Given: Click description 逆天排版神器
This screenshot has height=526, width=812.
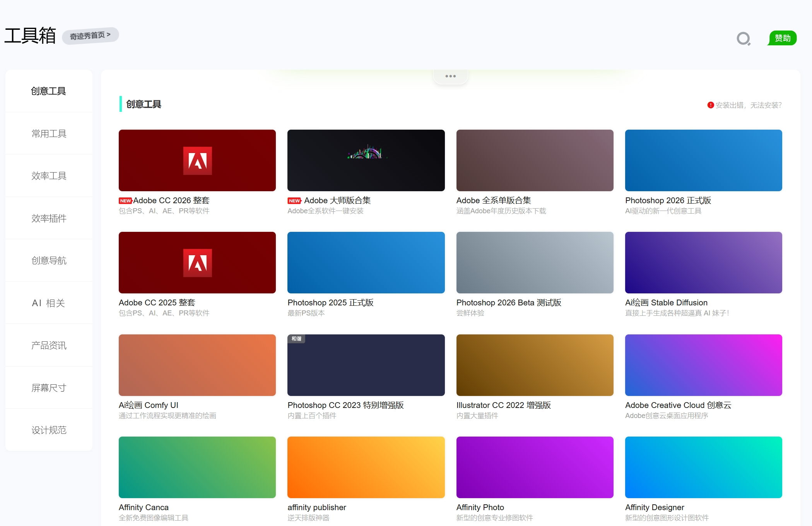Looking at the screenshot, I should point(308,518).
